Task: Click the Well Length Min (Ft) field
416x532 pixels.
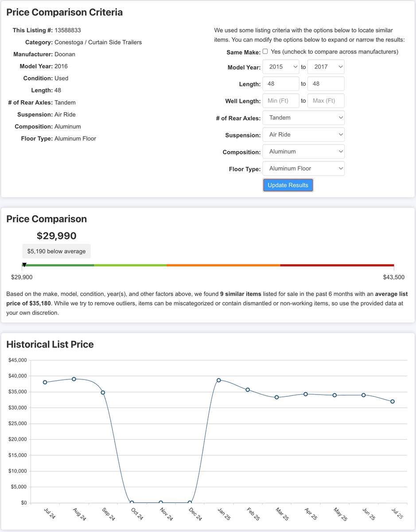Action: pos(281,101)
